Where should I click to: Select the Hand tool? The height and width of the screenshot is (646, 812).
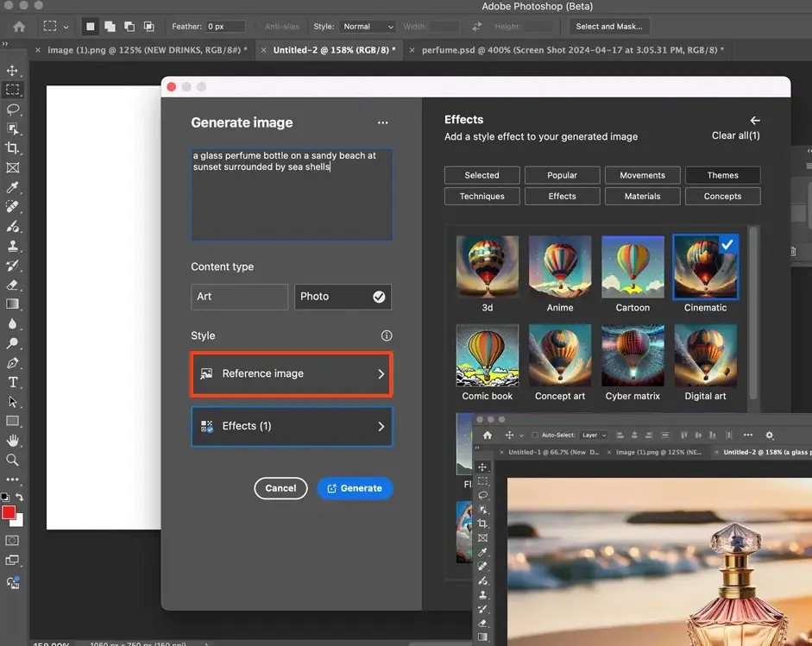click(13, 441)
